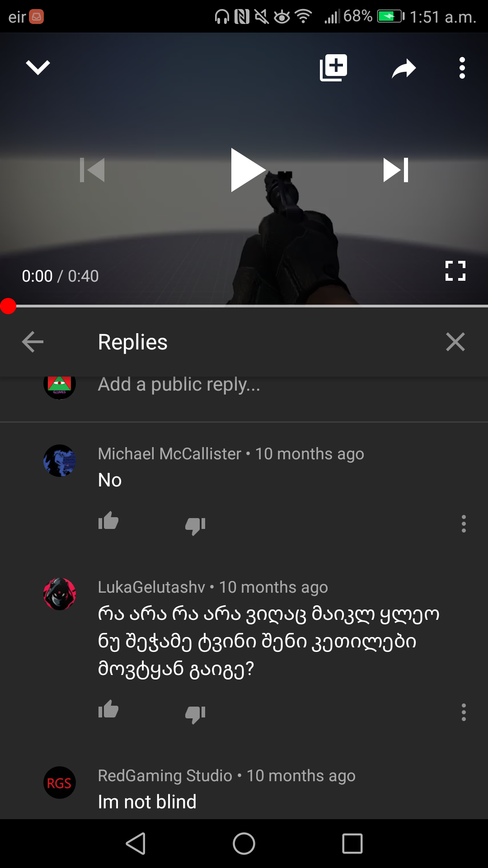
Task: Minimize the video with the down chevron
Action: [38, 67]
